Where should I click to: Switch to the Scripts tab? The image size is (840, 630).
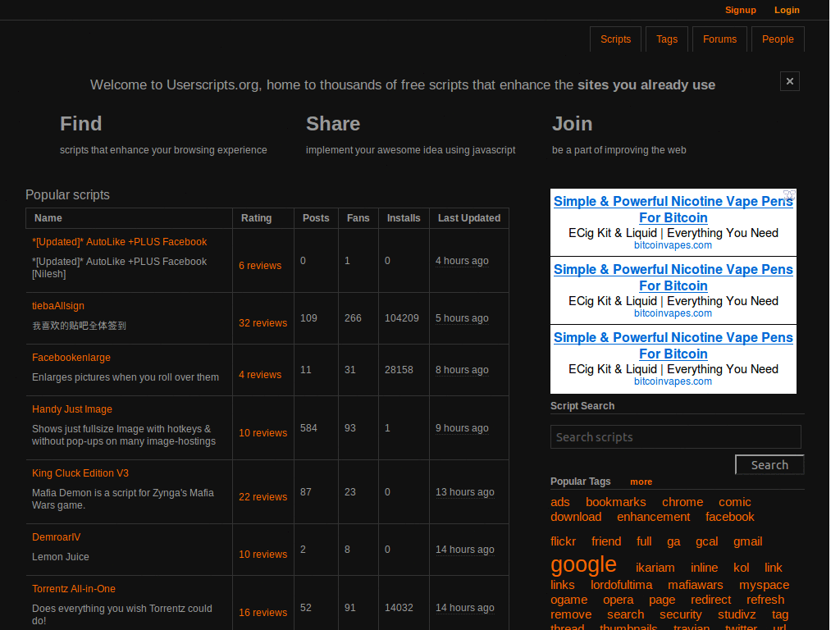click(x=615, y=39)
